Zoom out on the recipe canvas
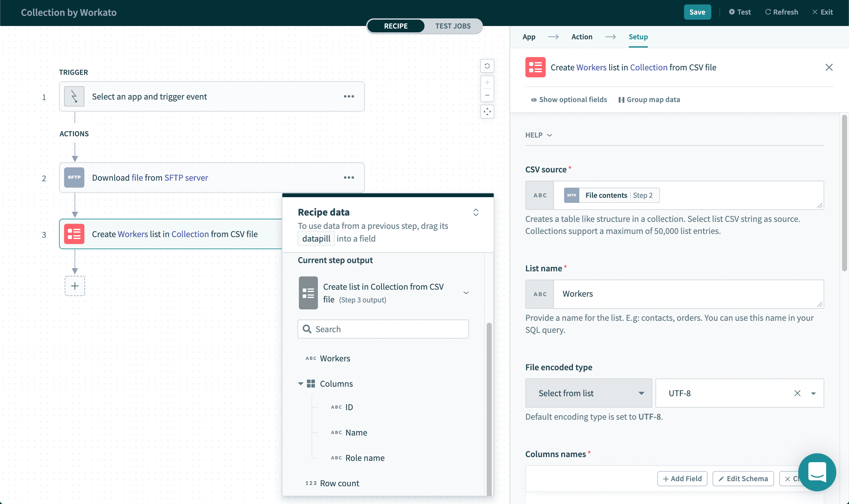Image resolution: width=849 pixels, height=504 pixels. [x=487, y=95]
